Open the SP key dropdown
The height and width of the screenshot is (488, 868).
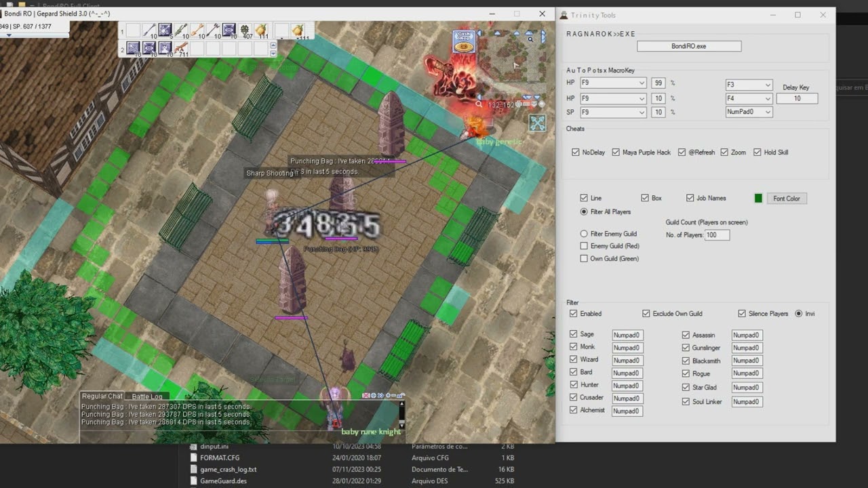click(613, 112)
